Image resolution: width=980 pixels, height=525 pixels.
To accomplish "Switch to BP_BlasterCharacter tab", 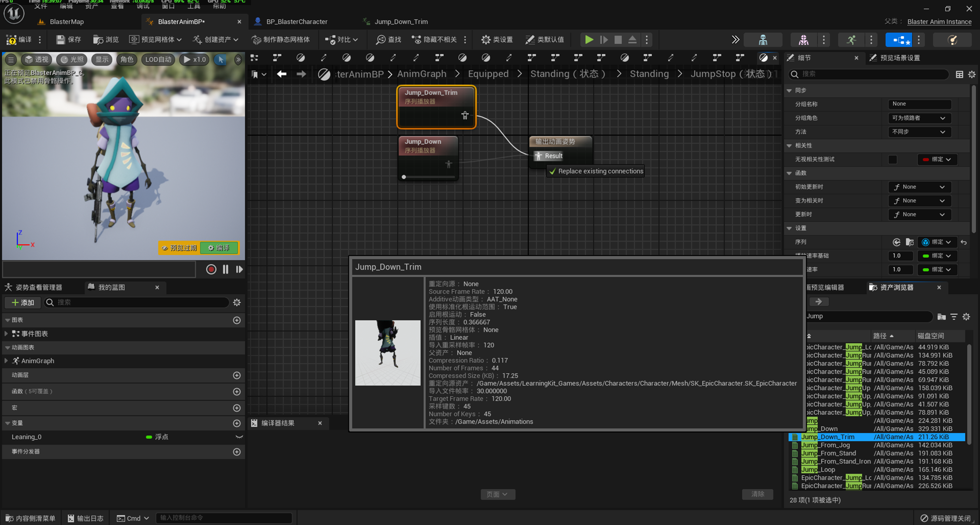I will (296, 22).
